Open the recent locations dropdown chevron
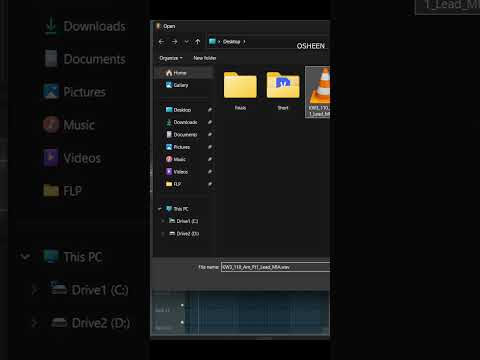480x360 pixels. [x=187, y=42]
